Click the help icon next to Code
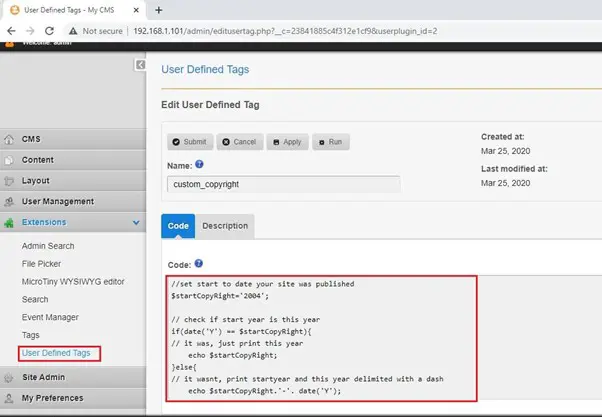 coord(197,263)
